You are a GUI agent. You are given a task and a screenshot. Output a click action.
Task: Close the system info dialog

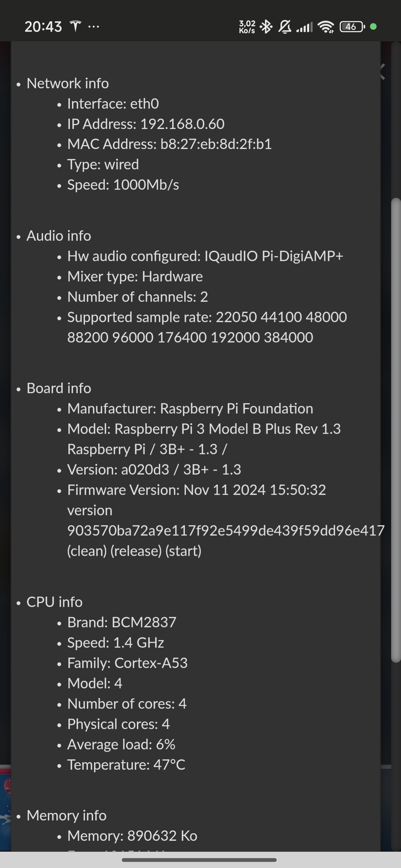point(383,71)
